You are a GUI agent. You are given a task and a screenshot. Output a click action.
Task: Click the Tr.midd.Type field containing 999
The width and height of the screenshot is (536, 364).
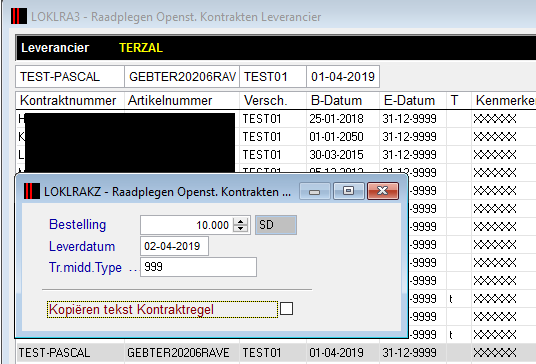pyautogui.click(x=198, y=267)
